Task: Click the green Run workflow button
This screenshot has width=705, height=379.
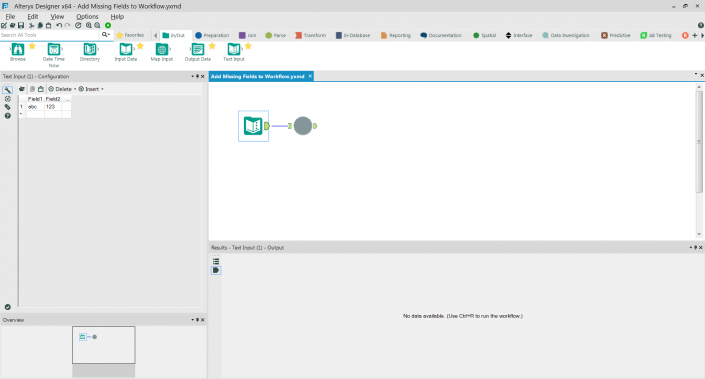Action: (108, 25)
